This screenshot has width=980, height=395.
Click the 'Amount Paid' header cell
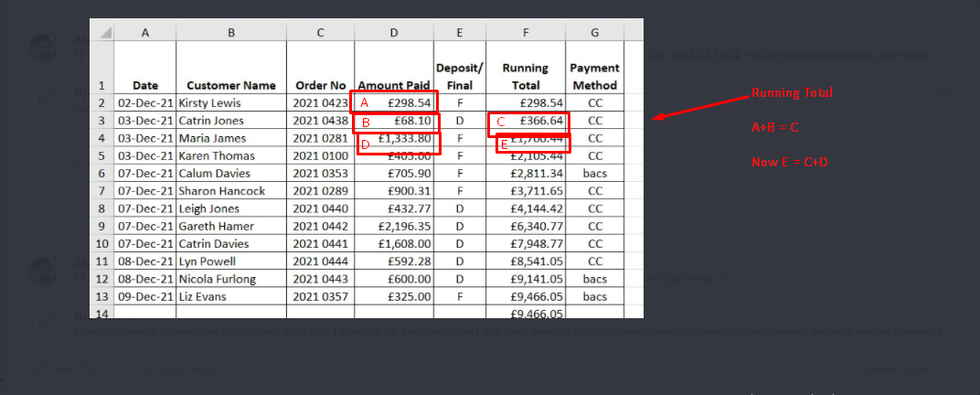coord(394,68)
